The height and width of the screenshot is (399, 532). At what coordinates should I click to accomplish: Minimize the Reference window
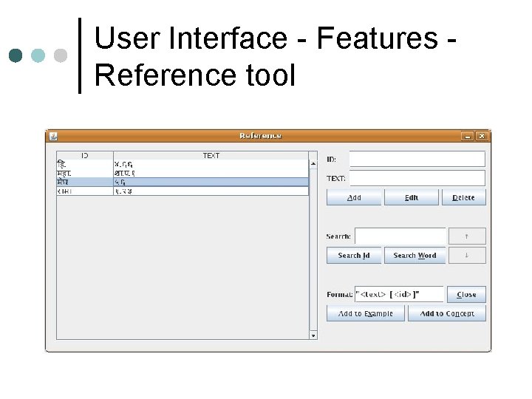coord(468,137)
